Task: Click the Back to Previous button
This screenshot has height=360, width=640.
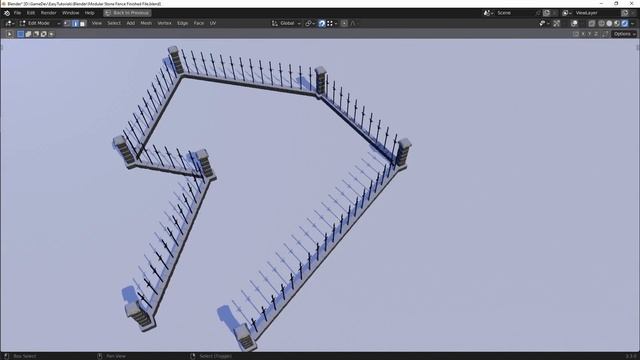Action: (x=127, y=13)
